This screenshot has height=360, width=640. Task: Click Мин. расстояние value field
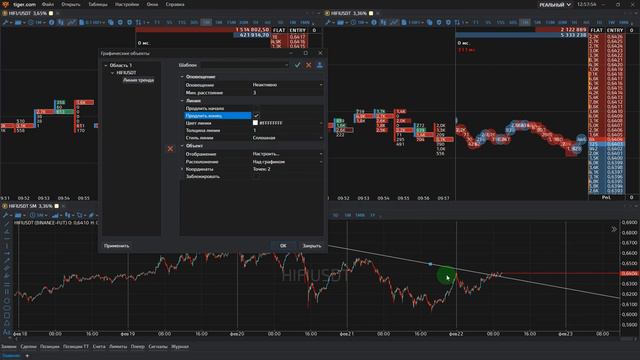coord(287,93)
